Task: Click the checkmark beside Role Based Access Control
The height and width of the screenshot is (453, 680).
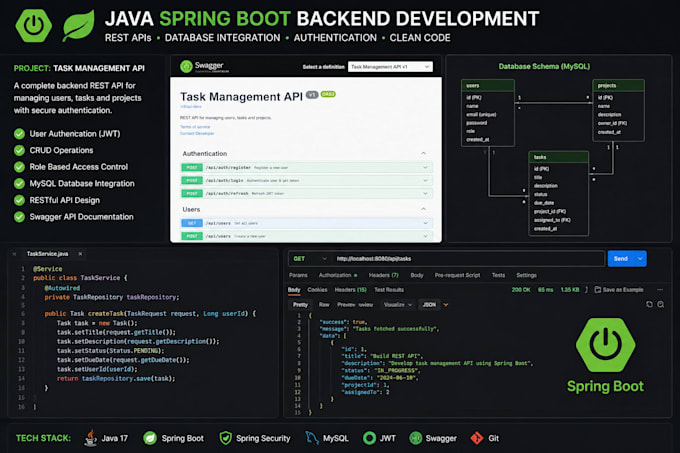Action: point(19,167)
